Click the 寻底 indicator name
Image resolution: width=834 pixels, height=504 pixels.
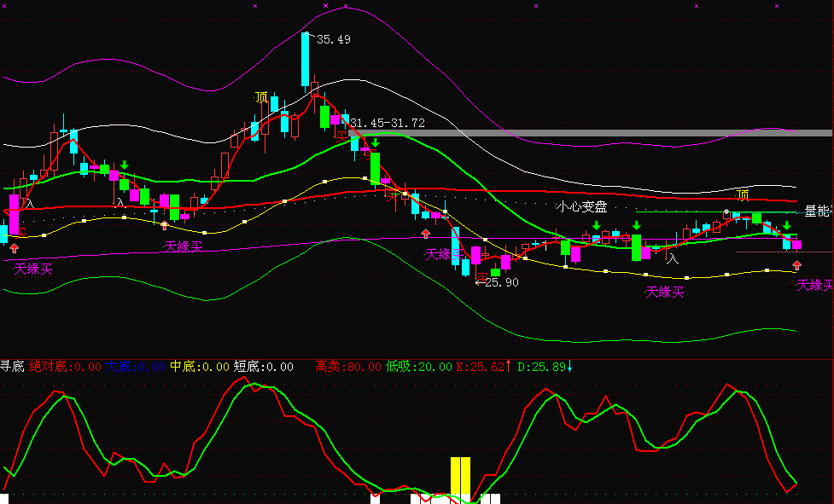coord(12,367)
